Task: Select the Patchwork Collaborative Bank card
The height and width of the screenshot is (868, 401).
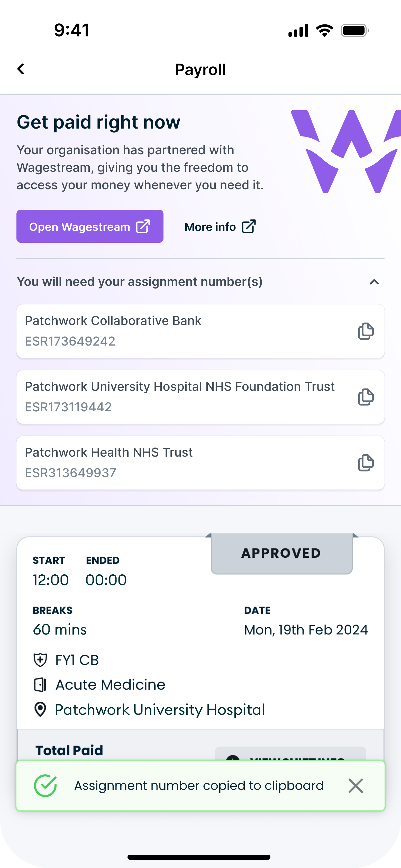Action: coord(182,331)
